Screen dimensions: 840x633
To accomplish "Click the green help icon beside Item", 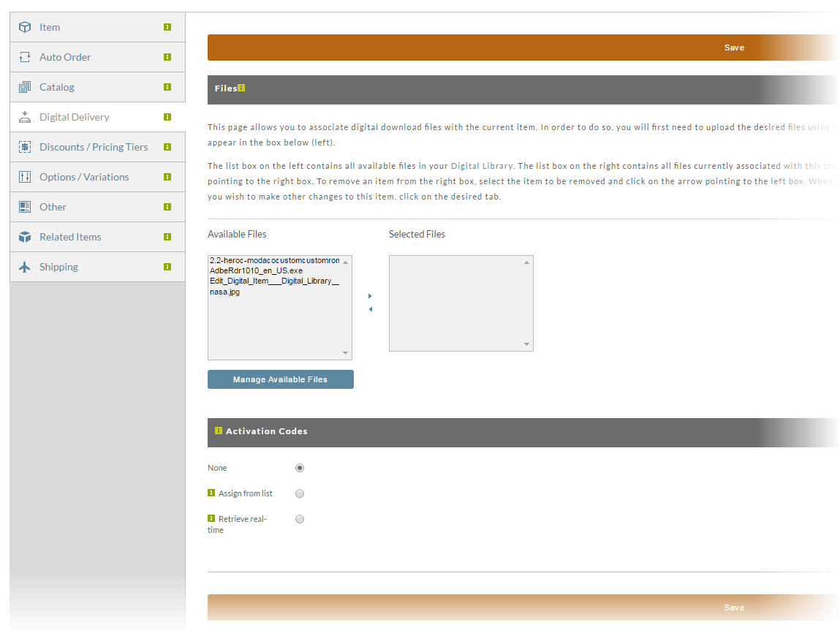I will (167, 27).
